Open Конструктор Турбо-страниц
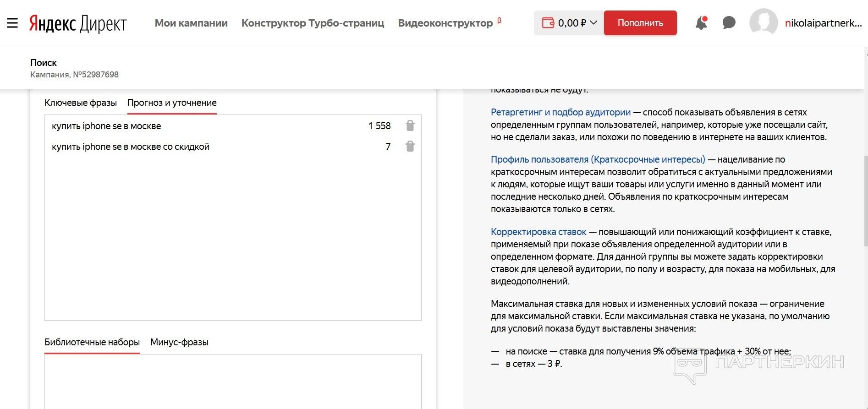Viewport: 868px width, 409px height. 313,23
